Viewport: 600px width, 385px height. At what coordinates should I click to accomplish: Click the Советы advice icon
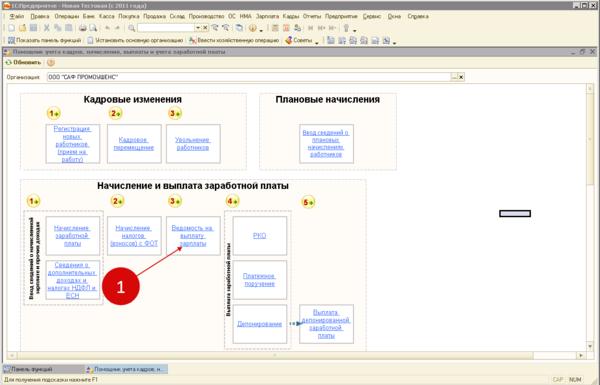coord(289,40)
